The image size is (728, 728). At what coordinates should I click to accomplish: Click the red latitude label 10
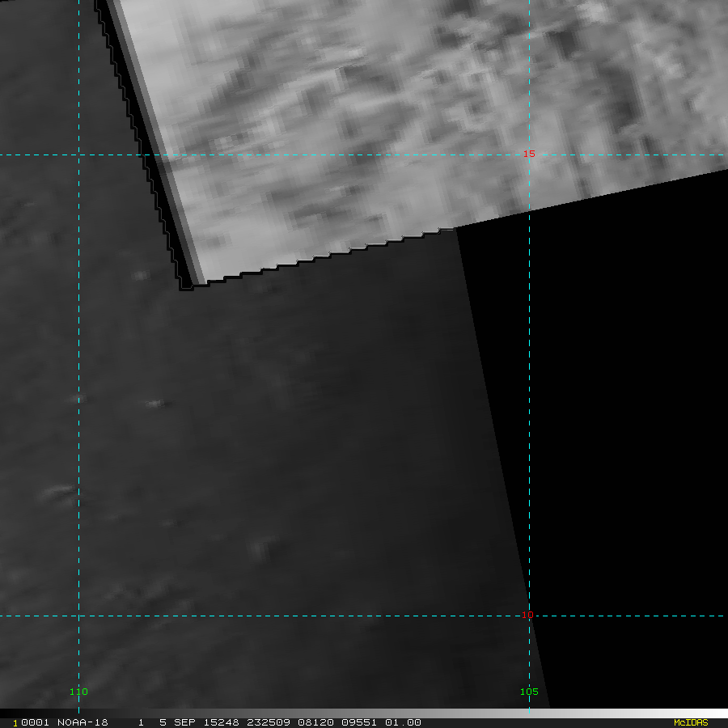point(528,615)
